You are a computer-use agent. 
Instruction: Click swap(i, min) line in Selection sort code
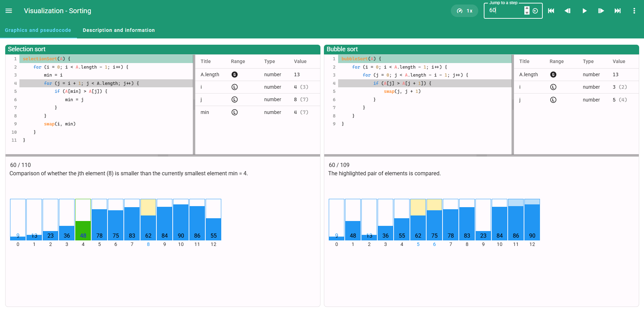coord(60,124)
